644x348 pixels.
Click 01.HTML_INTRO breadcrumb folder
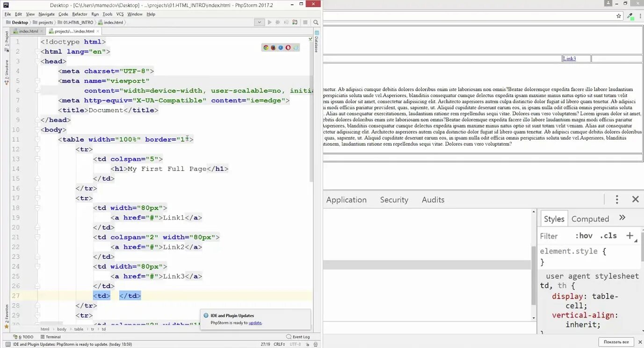click(x=75, y=22)
